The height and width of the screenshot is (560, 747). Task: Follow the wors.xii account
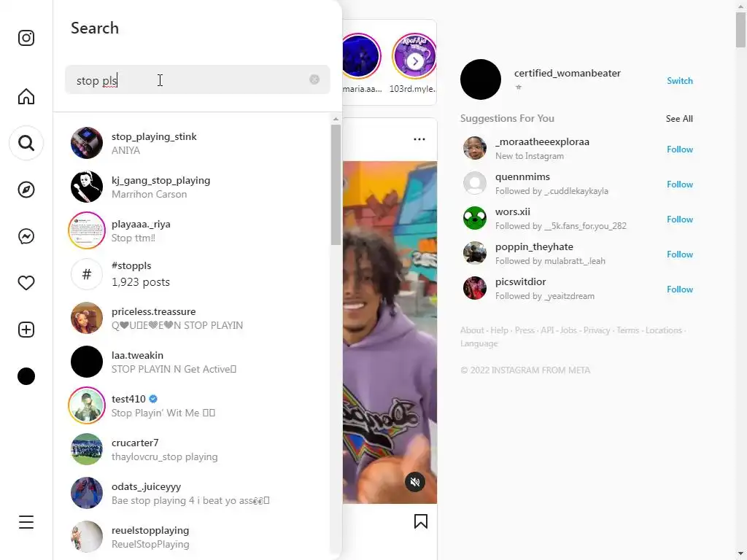pyautogui.click(x=679, y=219)
